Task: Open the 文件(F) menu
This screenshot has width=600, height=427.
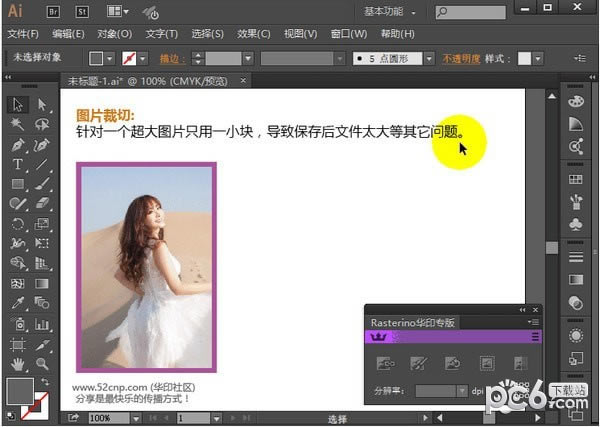Action: click(x=23, y=34)
